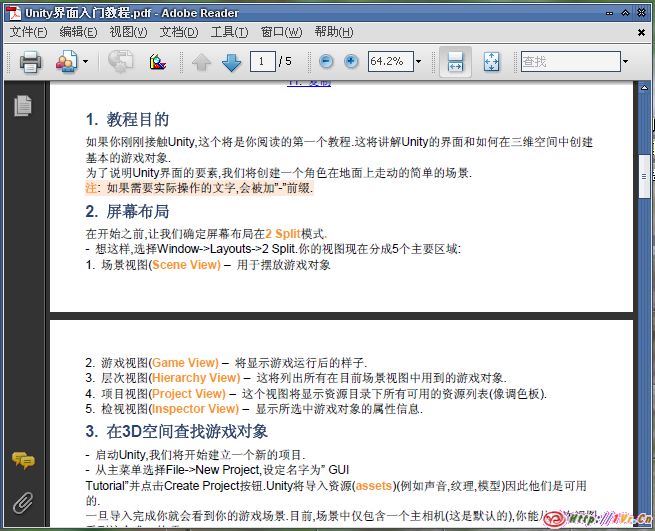Click the collaborate/share people icon
655x531 pixels.
click(66, 62)
